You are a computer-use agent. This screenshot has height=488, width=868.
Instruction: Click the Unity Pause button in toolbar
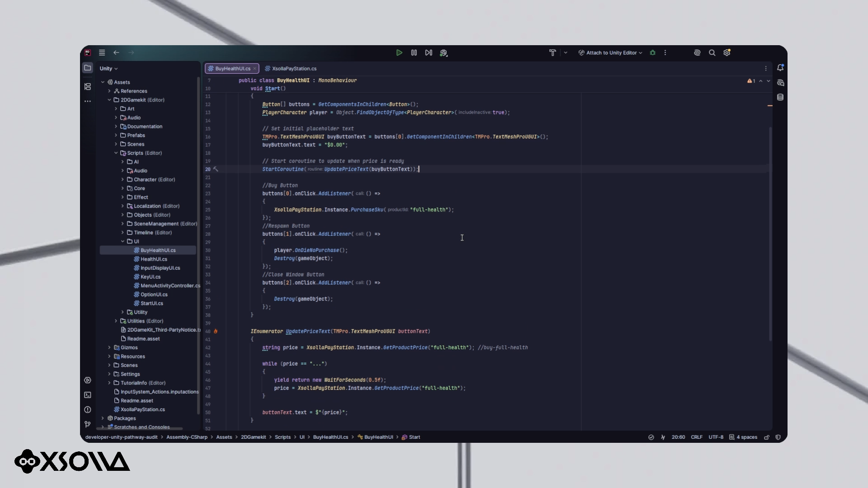(x=414, y=53)
